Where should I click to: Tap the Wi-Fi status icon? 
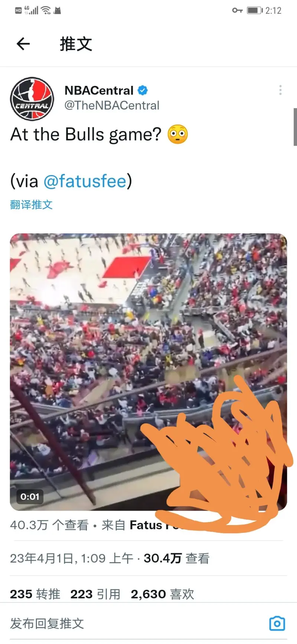point(46,10)
